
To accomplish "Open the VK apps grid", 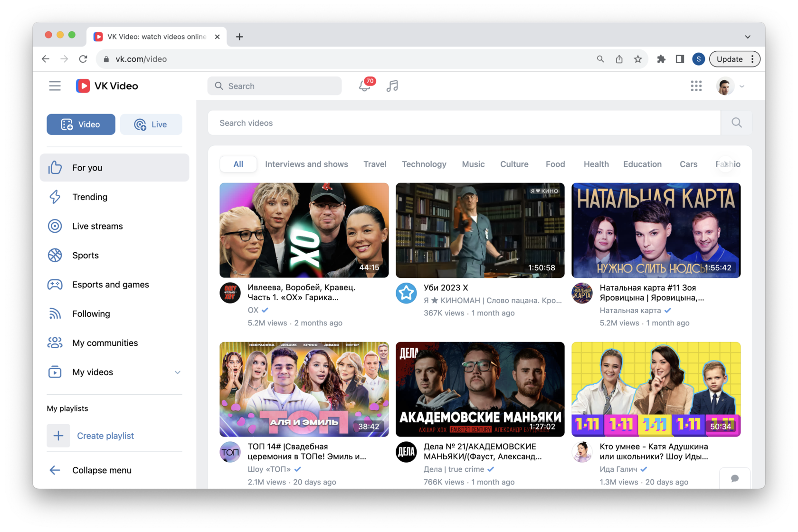I will point(696,85).
